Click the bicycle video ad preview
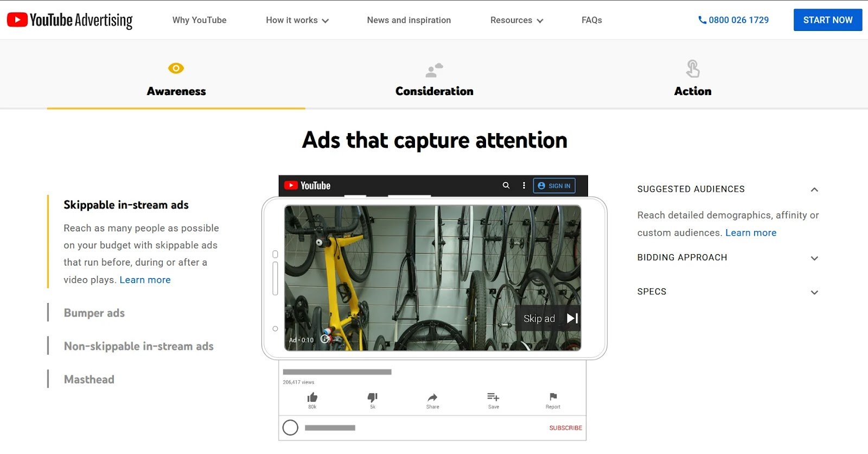This screenshot has width=868, height=454. click(432, 278)
